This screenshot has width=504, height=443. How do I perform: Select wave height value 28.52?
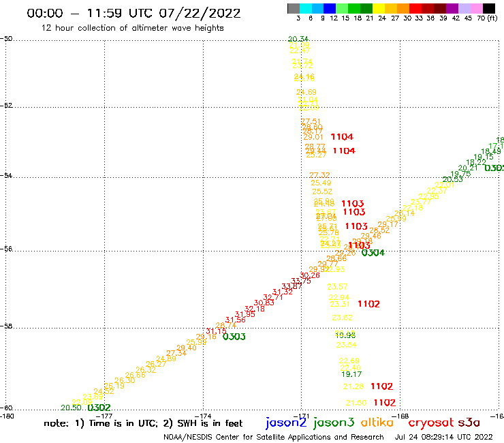[379, 230]
